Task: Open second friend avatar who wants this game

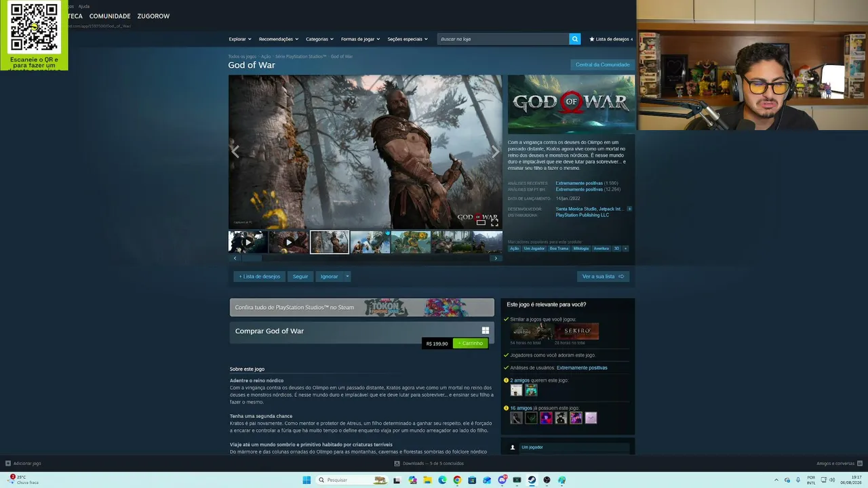Action: [531, 390]
